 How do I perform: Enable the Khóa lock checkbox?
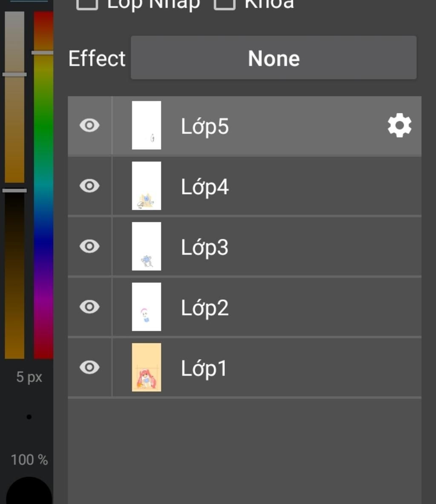(x=224, y=4)
